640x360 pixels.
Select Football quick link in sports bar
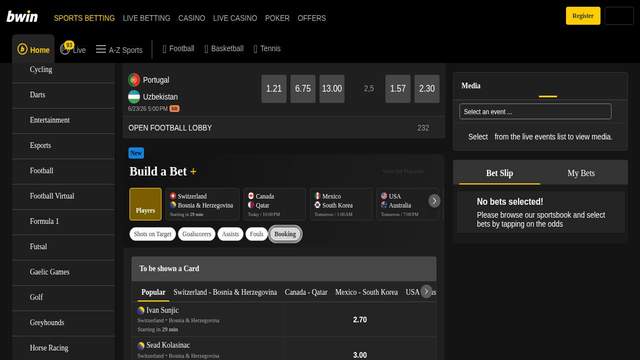coord(178,49)
